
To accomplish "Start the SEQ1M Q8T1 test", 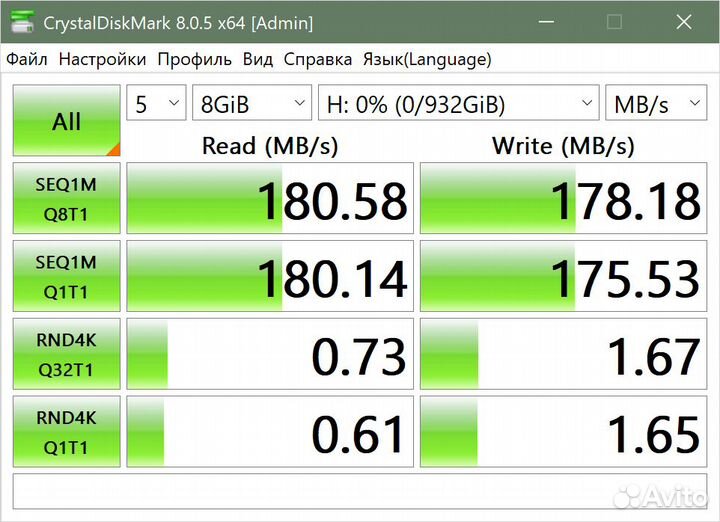I will click(x=67, y=198).
